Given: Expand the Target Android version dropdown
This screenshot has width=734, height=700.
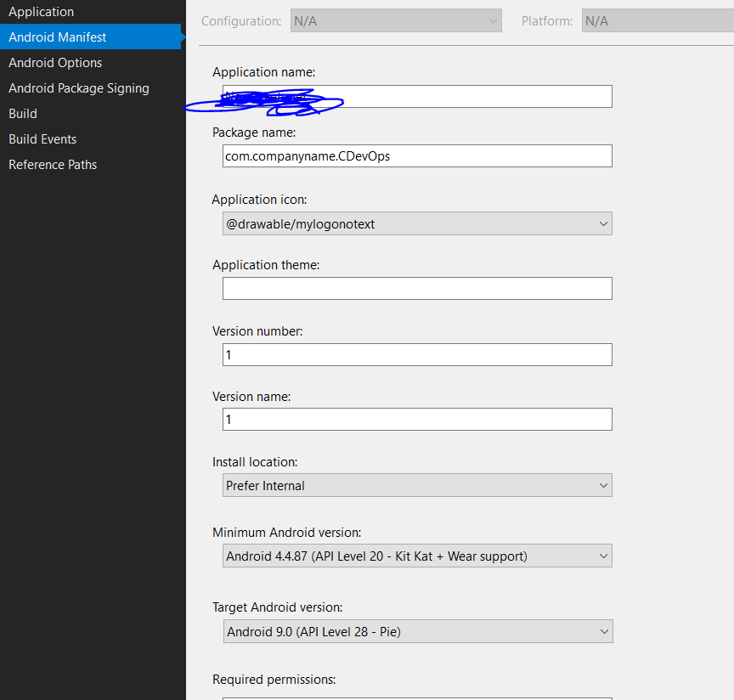Looking at the screenshot, I should pyautogui.click(x=418, y=632).
